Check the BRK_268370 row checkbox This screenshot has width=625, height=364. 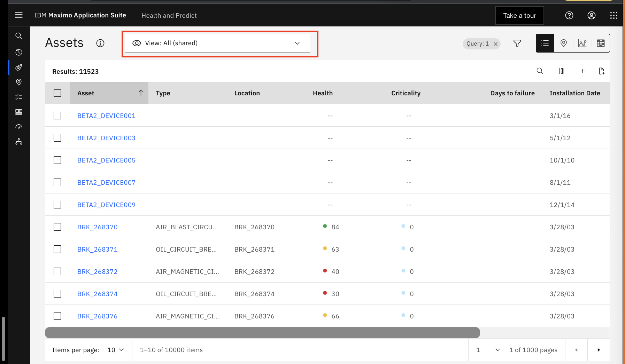click(x=57, y=227)
